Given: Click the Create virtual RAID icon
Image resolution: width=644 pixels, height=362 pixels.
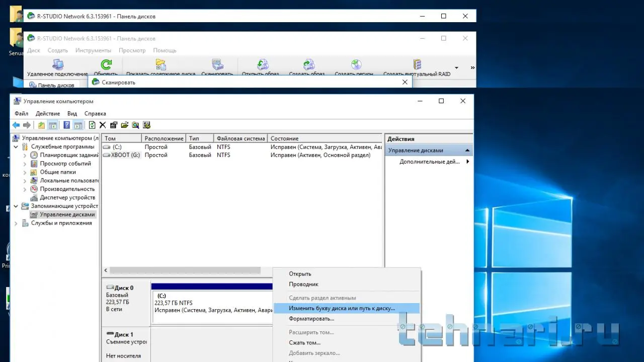Looking at the screenshot, I should pos(417,65).
